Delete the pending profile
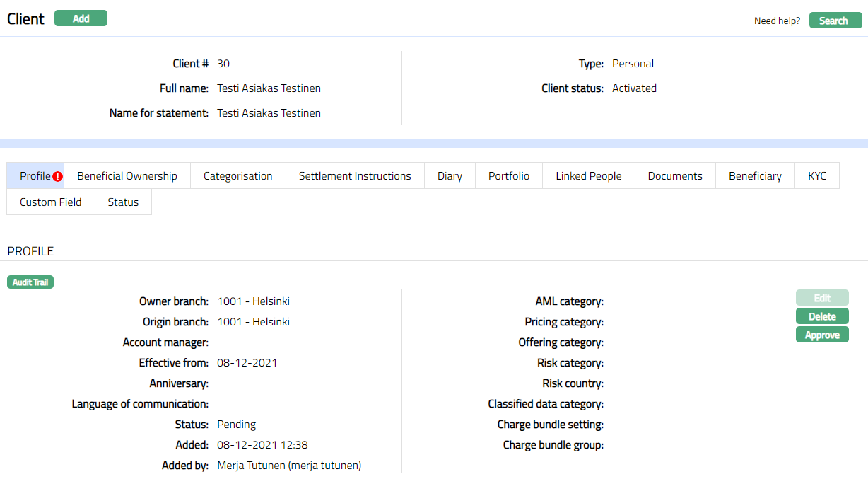The height and width of the screenshot is (479, 868). 822,316
